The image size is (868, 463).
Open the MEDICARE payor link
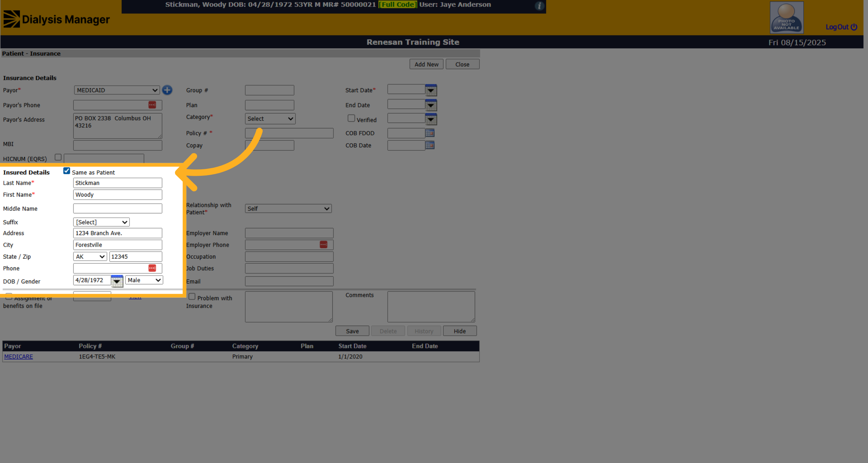click(18, 356)
